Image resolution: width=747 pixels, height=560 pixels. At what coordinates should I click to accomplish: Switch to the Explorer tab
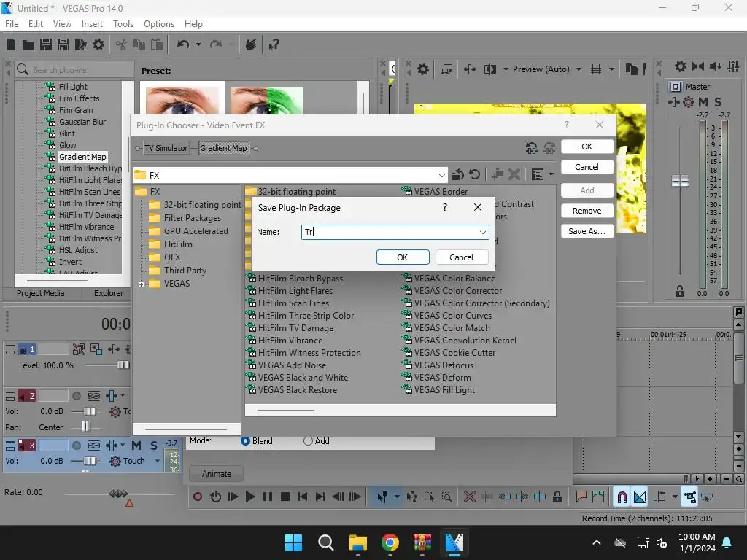(109, 293)
